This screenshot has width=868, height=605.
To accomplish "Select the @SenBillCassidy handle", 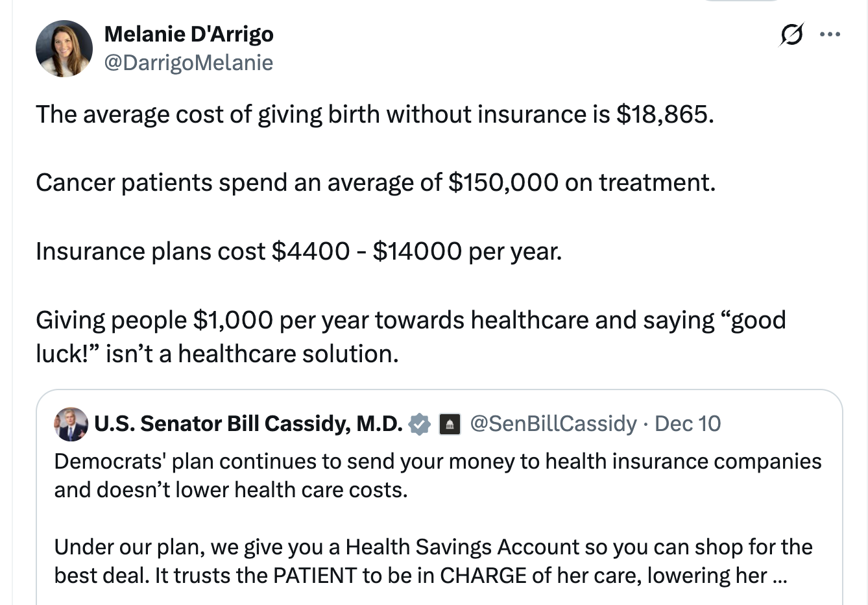I will [x=553, y=423].
